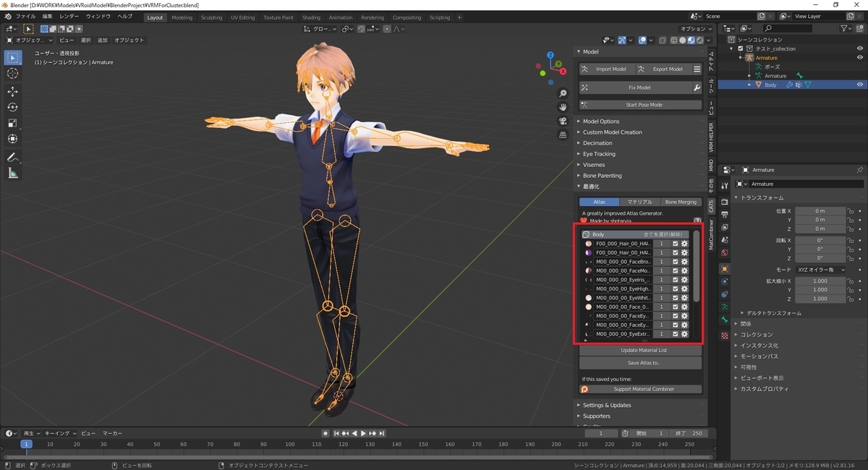
Task: Select the Cursor tool in left toolbar
Action: click(x=13, y=74)
